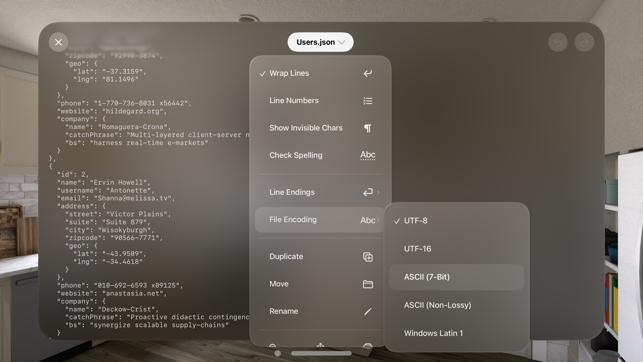Select UTF-16 encoding

coord(456,249)
